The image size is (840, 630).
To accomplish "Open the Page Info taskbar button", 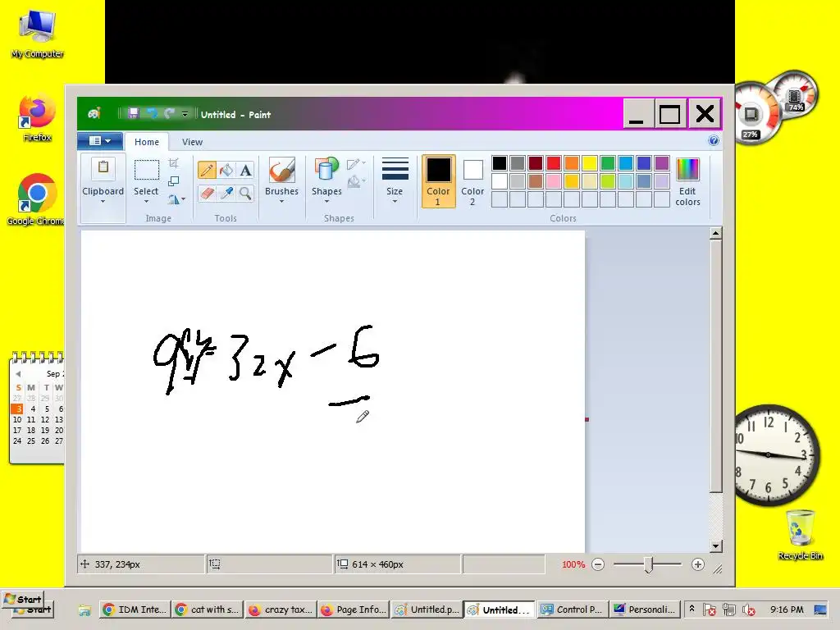I will pos(354,609).
